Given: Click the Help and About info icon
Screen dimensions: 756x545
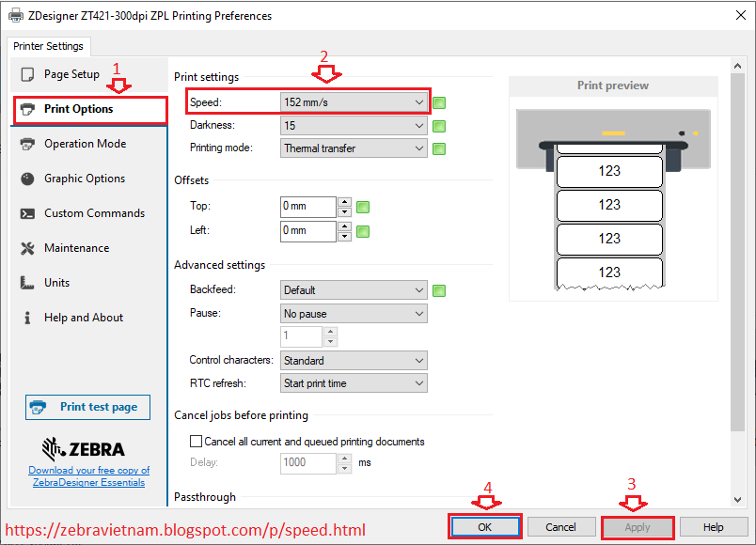Looking at the screenshot, I should click(27, 318).
